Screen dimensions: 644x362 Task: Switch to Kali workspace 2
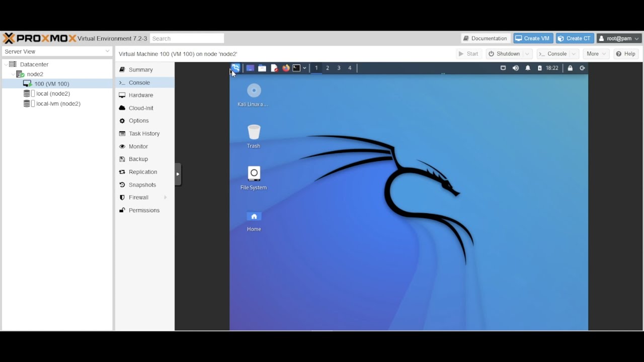[x=328, y=68]
